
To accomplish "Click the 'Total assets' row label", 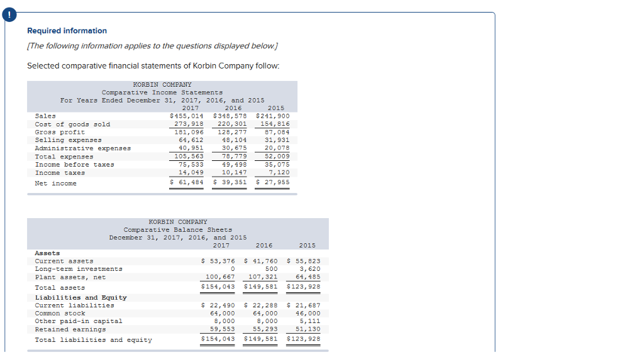I will click(60, 288).
